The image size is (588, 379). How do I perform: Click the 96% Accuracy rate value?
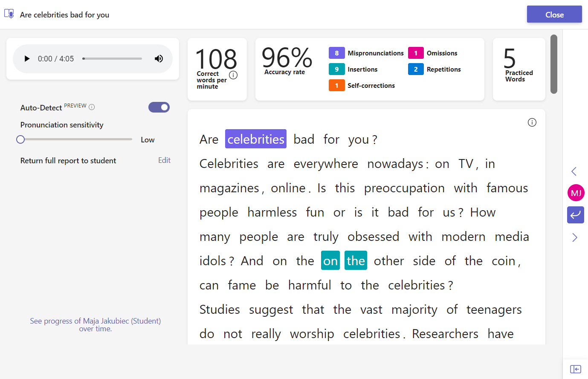287,58
